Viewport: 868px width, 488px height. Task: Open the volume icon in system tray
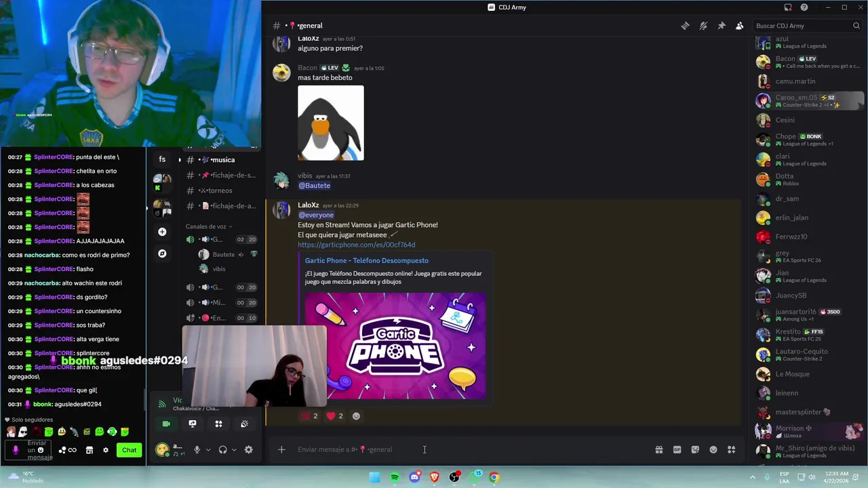812,477
